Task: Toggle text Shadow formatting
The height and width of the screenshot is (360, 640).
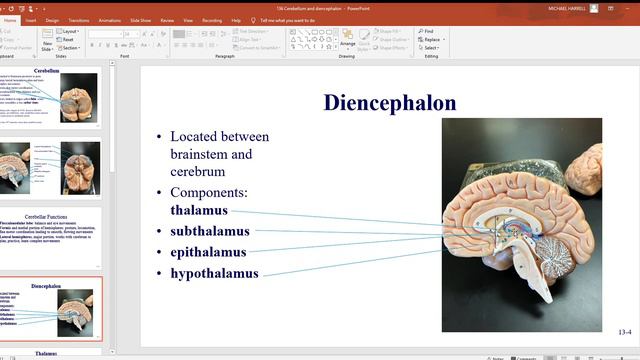Action: click(x=116, y=45)
